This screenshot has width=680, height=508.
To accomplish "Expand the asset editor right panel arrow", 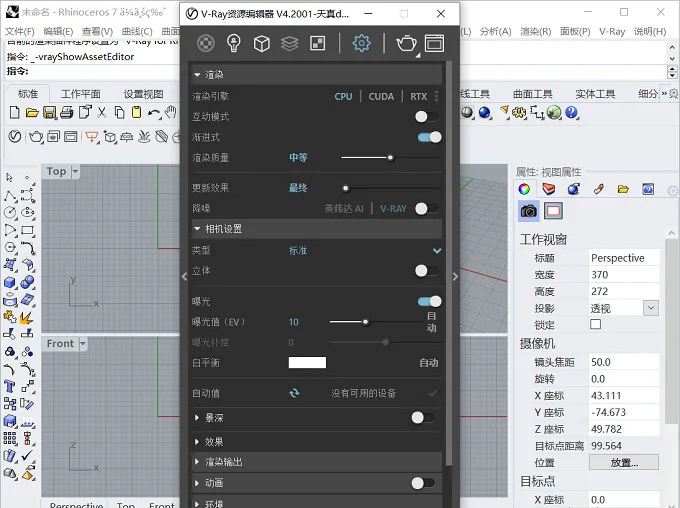I will pyautogui.click(x=455, y=277).
